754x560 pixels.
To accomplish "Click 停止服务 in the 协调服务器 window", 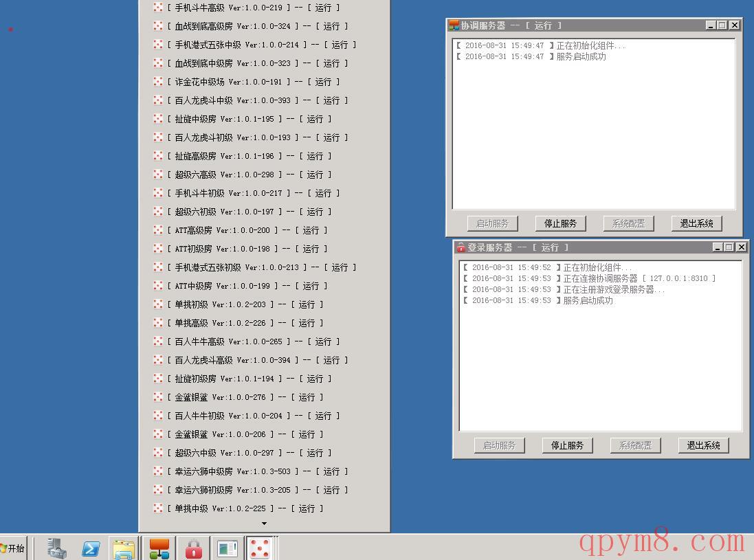I will (x=560, y=223).
